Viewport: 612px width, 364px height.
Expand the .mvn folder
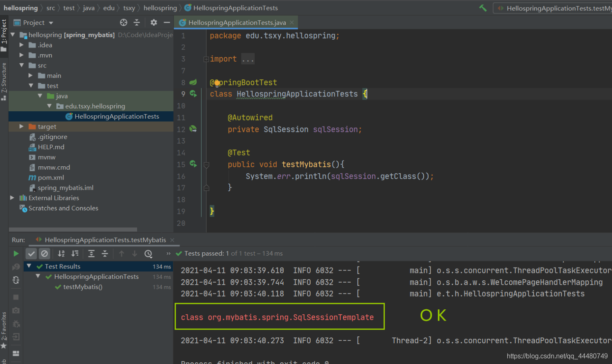pos(22,55)
